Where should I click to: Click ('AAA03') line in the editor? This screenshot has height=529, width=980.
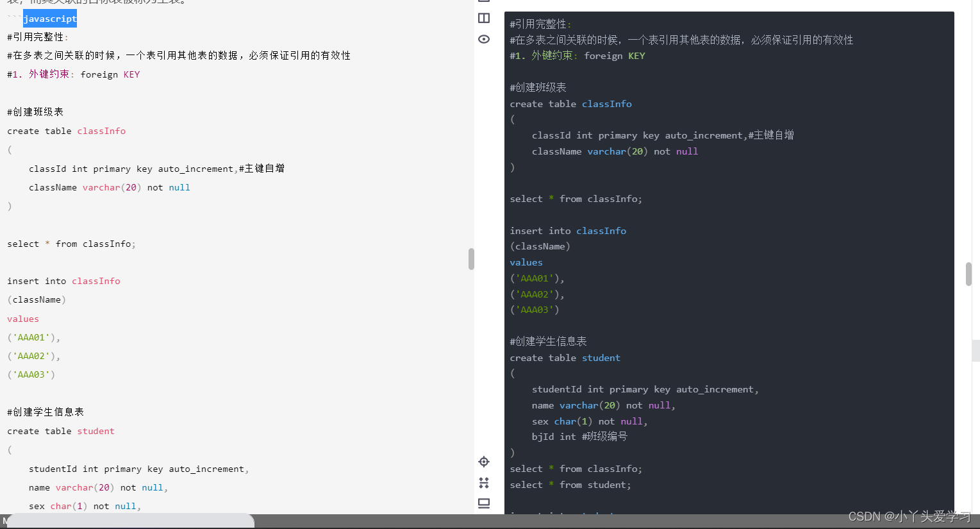31,374
